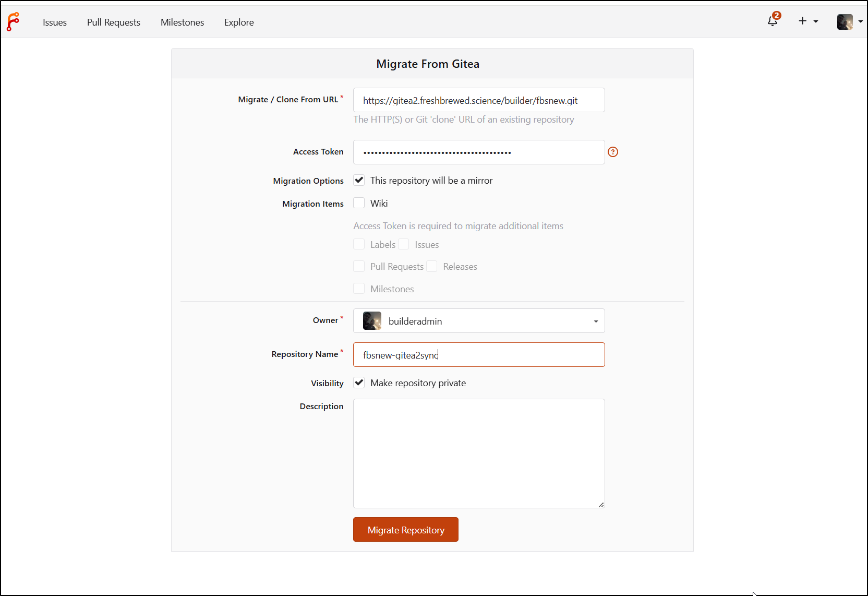868x596 pixels.
Task: Click inside the Description text area
Action: coord(479,454)
